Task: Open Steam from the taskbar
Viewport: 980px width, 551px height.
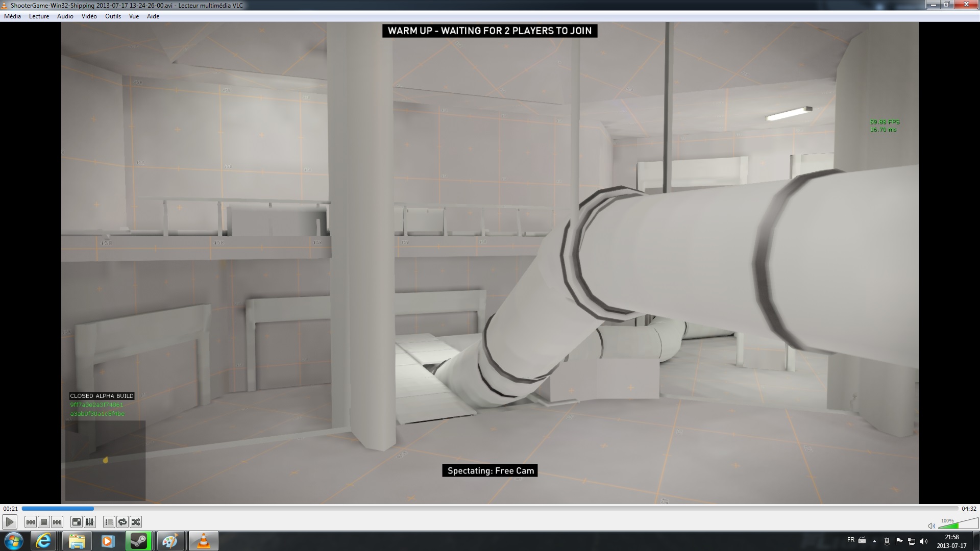Action: tap(138, 541)
